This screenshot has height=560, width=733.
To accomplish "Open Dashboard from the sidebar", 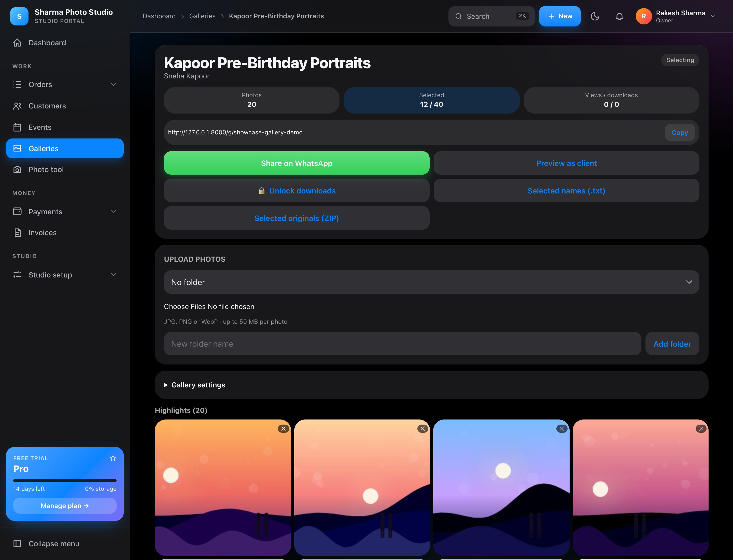I will click(65, 43).
